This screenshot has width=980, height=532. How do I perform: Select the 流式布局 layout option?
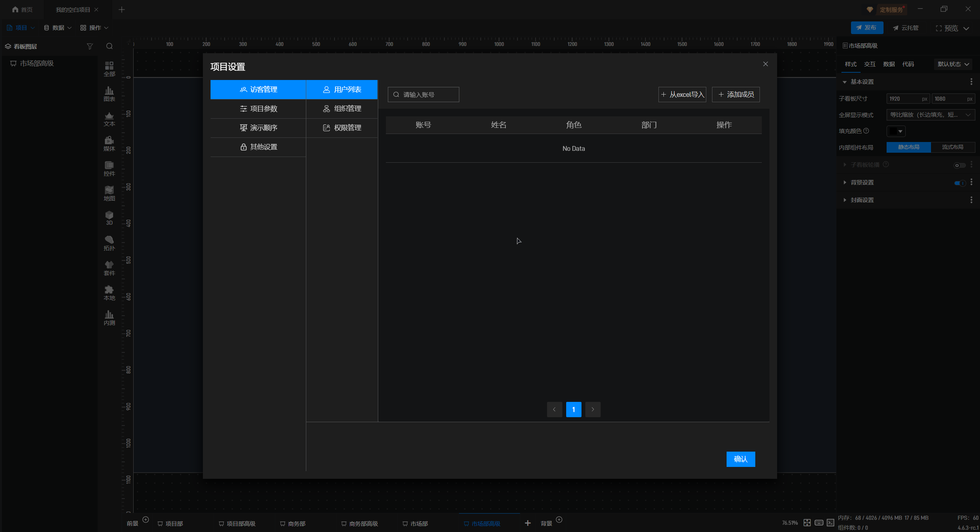[952, 147]
